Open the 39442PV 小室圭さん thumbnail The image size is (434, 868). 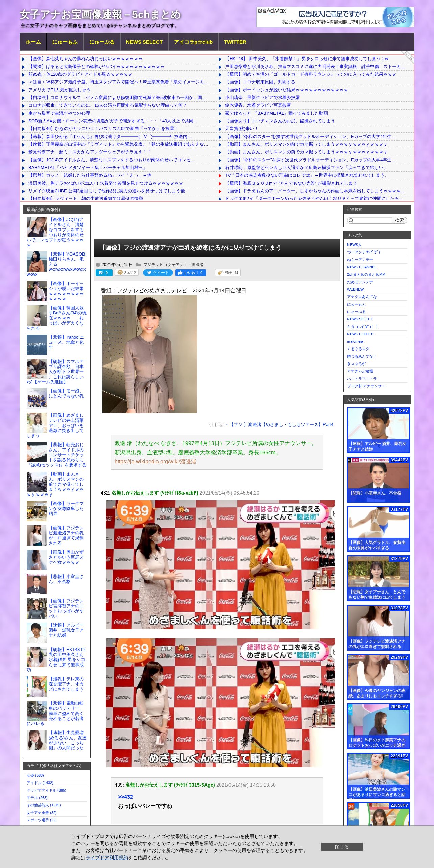(x=379, y=480)
